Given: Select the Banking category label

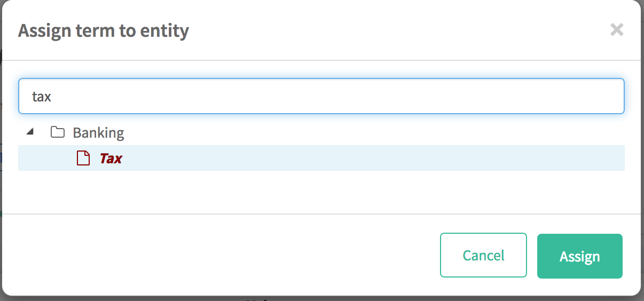Looking at the screenshot, I should pyautogui.click(x=98, y=133).
